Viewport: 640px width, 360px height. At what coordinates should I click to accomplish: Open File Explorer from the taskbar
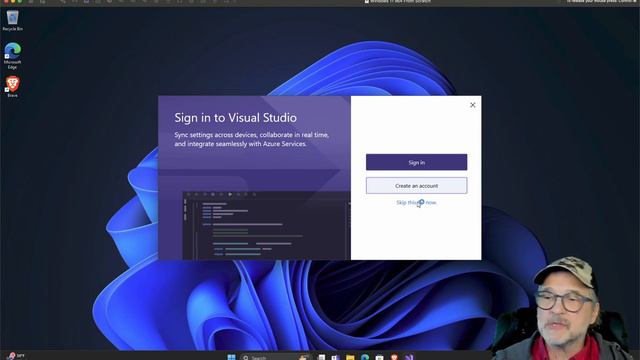[350, 357]
